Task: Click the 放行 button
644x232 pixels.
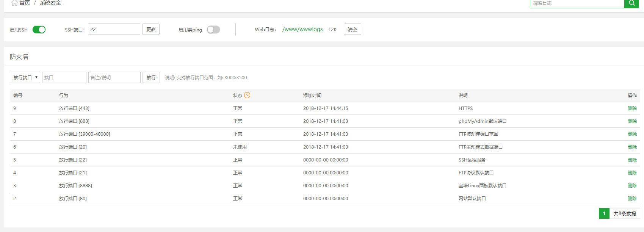Action: click(x=151, y=77)
